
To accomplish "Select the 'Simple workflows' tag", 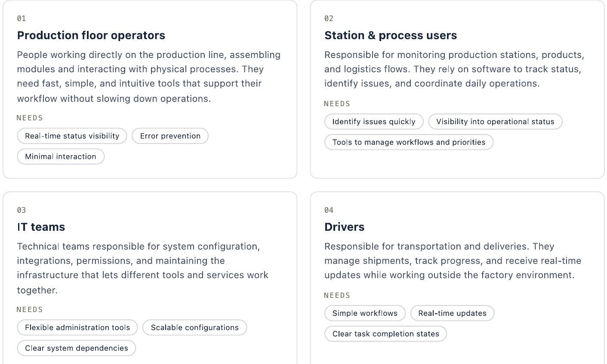I will 365,313.
